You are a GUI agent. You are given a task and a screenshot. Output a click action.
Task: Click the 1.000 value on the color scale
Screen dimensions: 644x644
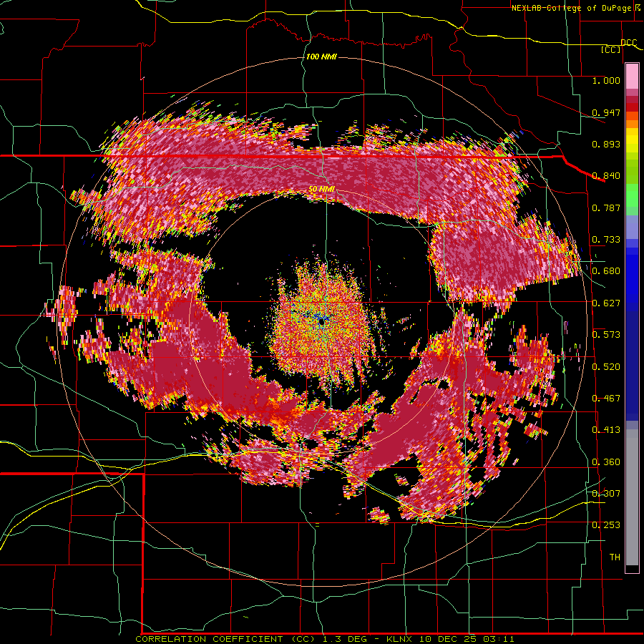(x=606, y=80)
